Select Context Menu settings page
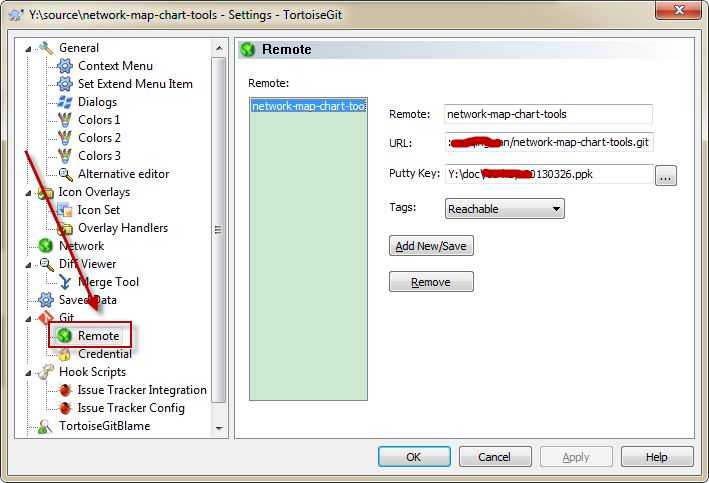 pyautogui.click(x=115, y=66)
